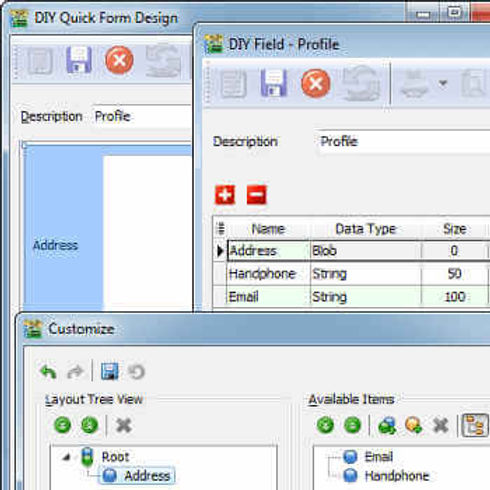Select Address cell in Name column
This screenshot has height=490, width=490.
pos(268,251)
